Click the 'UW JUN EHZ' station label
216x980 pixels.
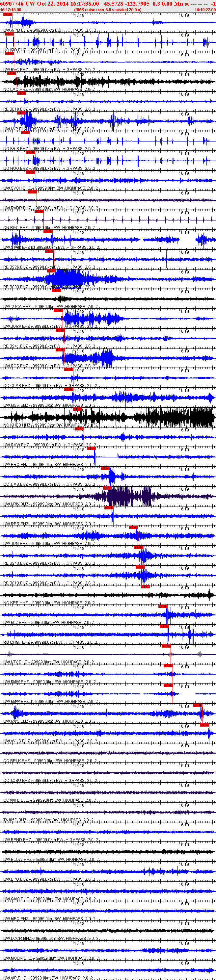coord(16,544)
